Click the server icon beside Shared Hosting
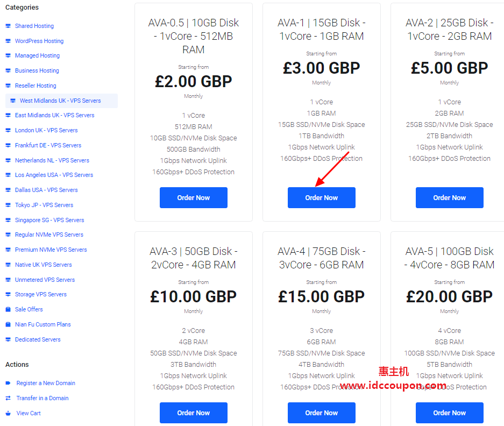 pos(8,26)
